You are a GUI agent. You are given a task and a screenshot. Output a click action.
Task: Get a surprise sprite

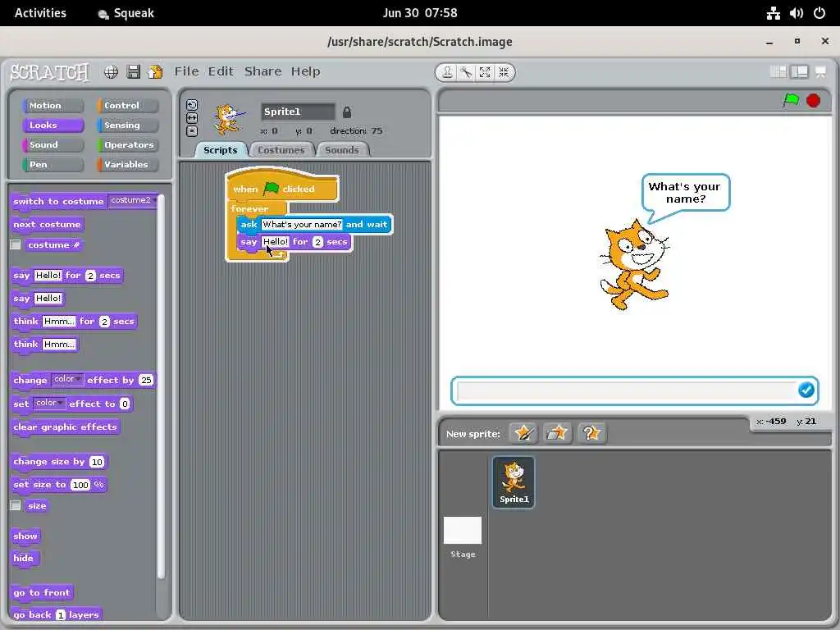(x=591, y=433)
